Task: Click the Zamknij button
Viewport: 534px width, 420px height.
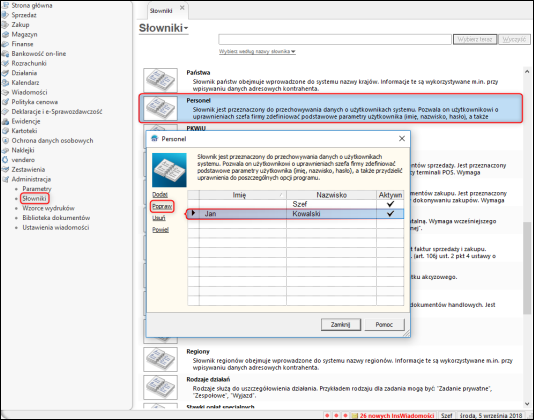Action: 340,324
